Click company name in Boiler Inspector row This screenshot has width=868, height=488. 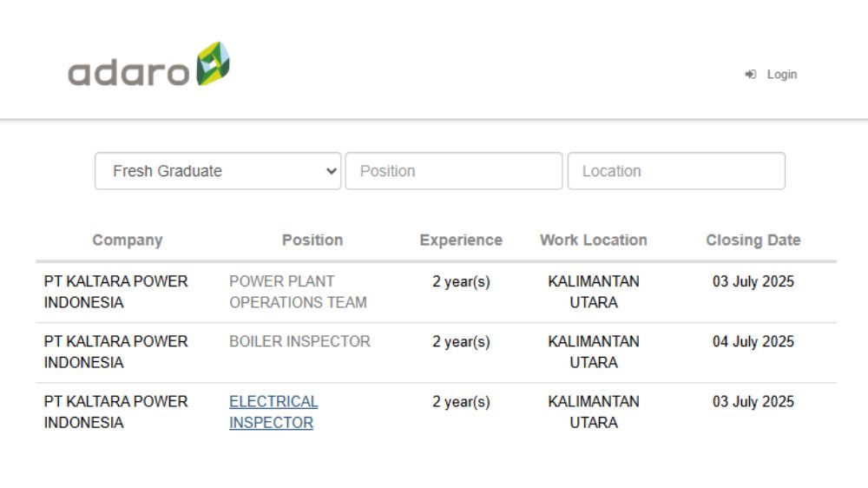coord(115,352)
